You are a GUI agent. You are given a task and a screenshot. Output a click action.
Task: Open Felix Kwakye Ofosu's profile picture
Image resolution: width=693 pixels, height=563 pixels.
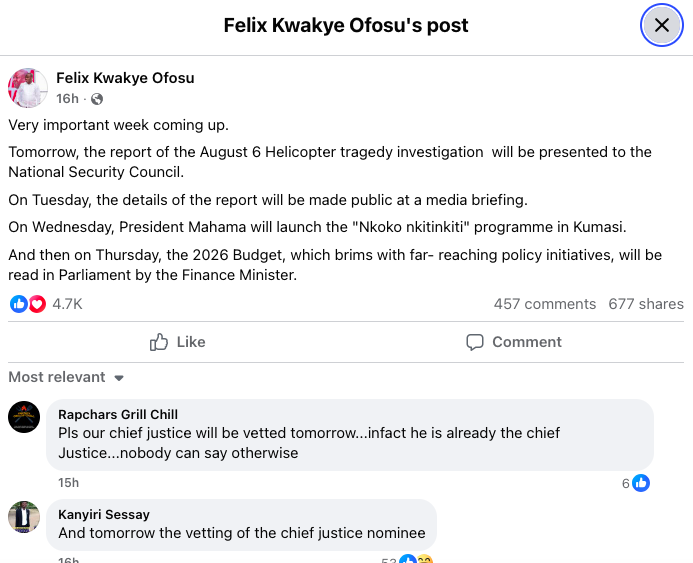coord(27,88)
